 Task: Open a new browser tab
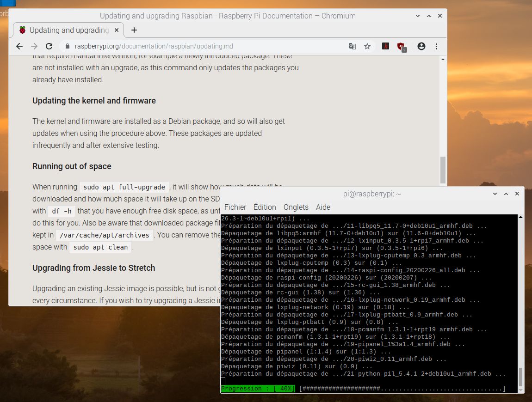(134, 30)
